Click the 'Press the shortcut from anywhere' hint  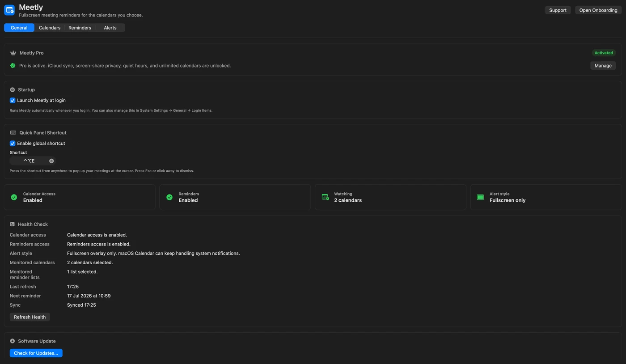point(102,171)
